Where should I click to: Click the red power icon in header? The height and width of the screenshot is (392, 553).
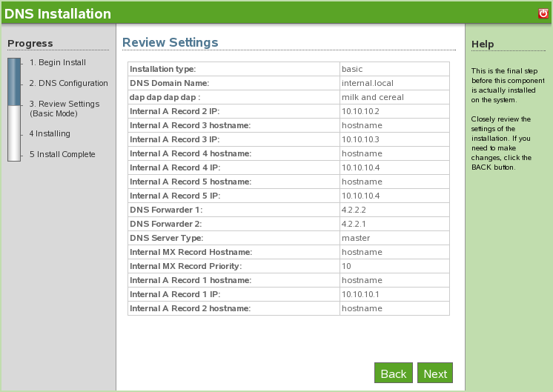coord(543,13)
